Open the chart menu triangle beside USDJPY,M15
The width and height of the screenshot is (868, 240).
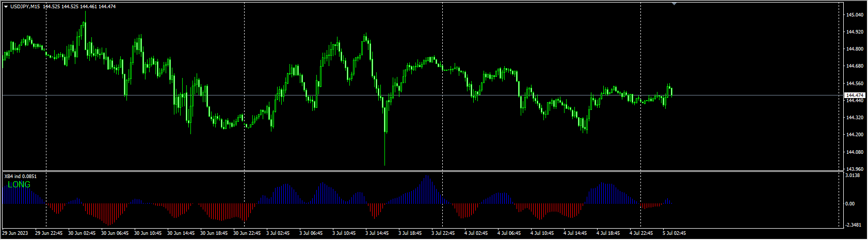pyautogui.click(x=6, y=6)
